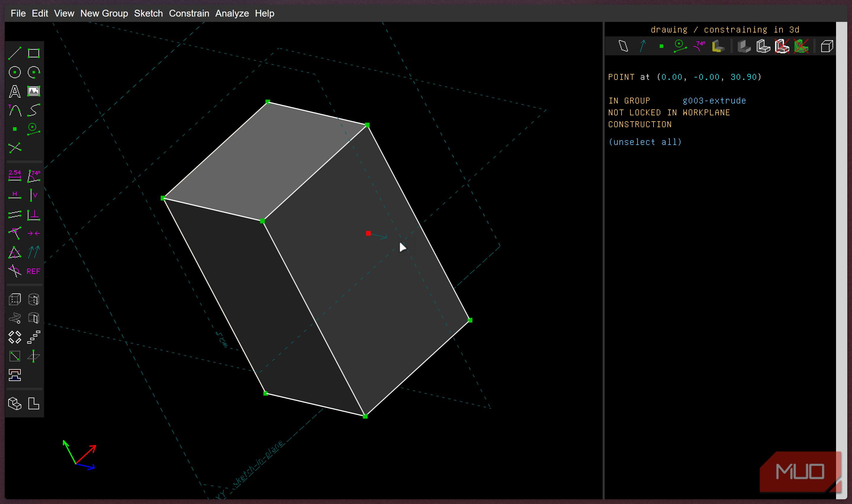Select the circle sketch tool
This screenshot has height=504, width=852.
(x=14, y=72)
